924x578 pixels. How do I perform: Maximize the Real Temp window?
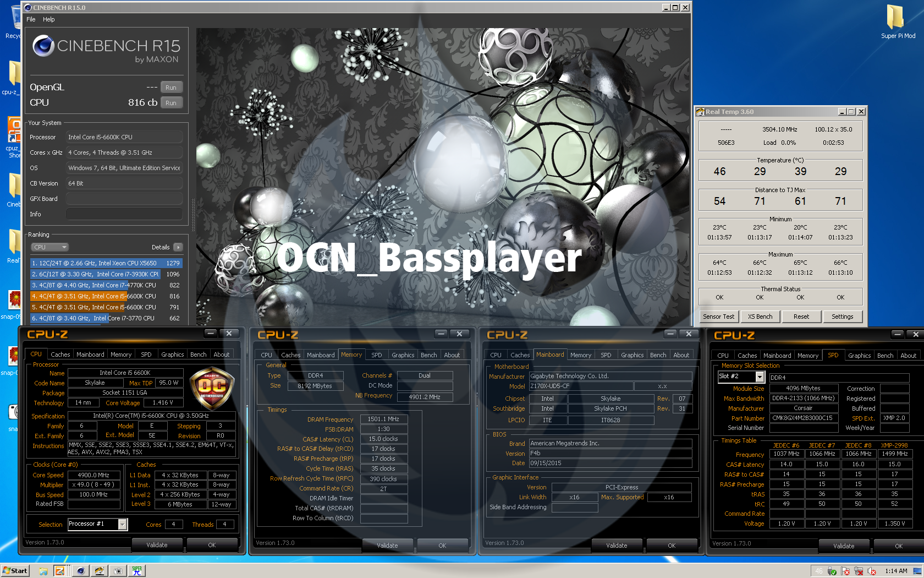point(851,112)
